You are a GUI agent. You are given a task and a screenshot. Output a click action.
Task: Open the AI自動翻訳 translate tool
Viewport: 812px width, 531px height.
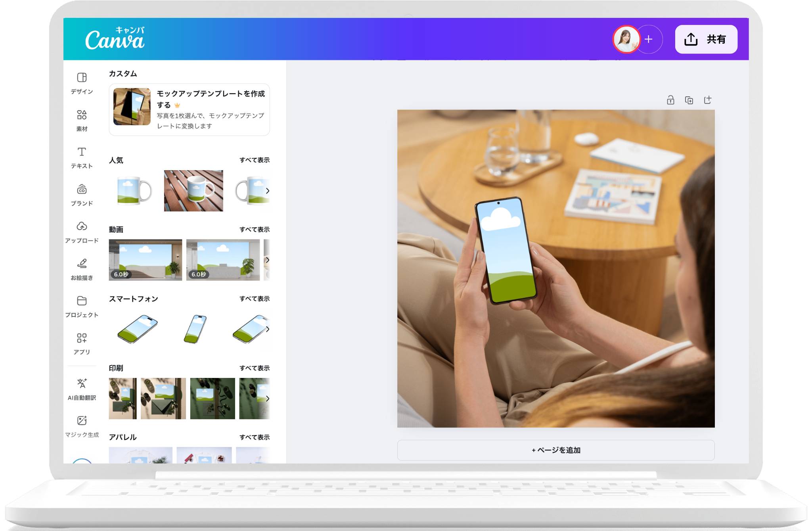pyautogui.click(x=82, y=388)
